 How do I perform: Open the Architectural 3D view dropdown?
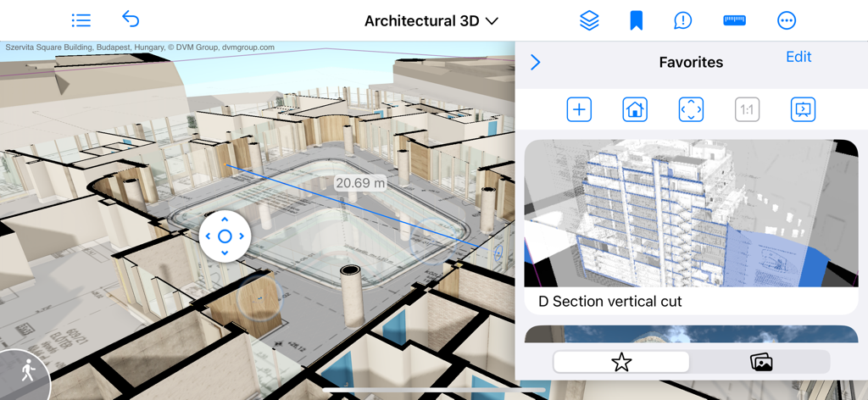pos(431,21)
